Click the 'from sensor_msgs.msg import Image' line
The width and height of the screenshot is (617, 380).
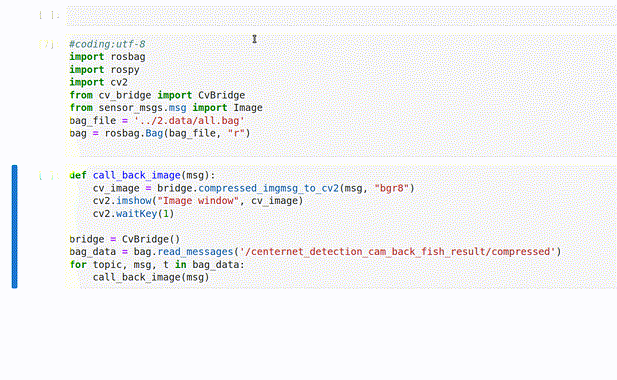click(166, 108)
